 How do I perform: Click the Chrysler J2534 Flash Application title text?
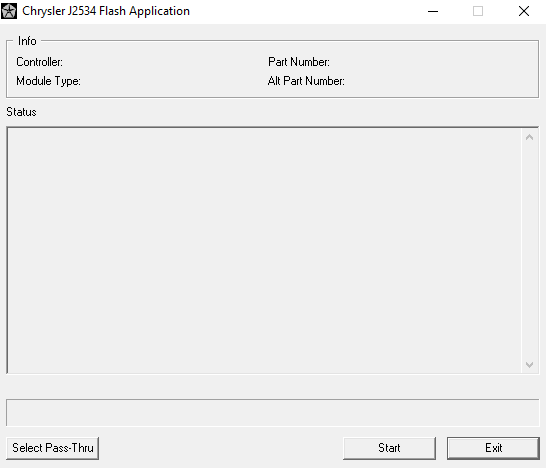(x=106, y=11)
